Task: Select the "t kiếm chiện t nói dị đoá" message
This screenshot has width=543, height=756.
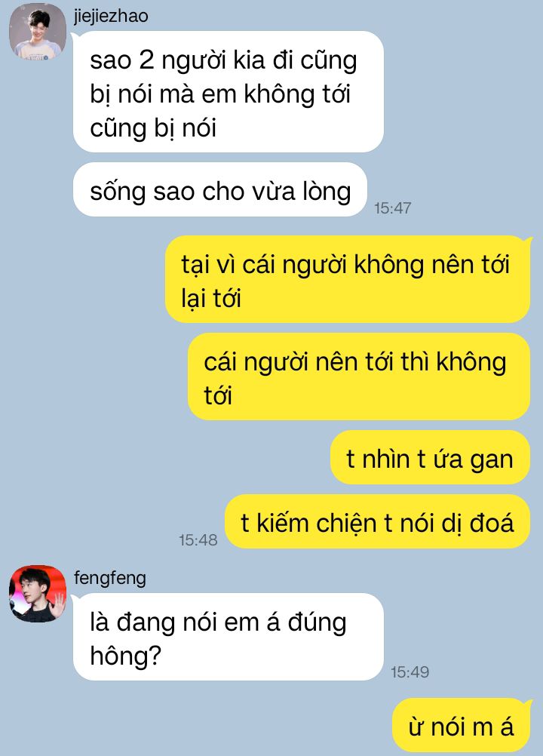Action: pos(377,521)
